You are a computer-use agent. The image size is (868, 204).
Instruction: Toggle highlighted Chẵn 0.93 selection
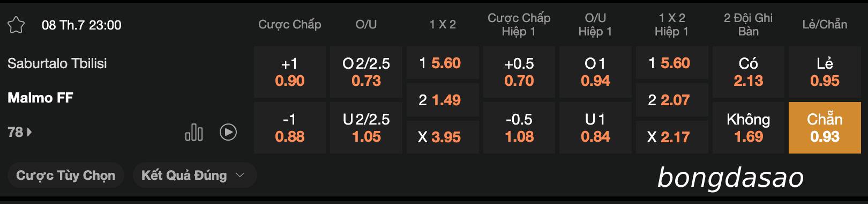(825, 128)
